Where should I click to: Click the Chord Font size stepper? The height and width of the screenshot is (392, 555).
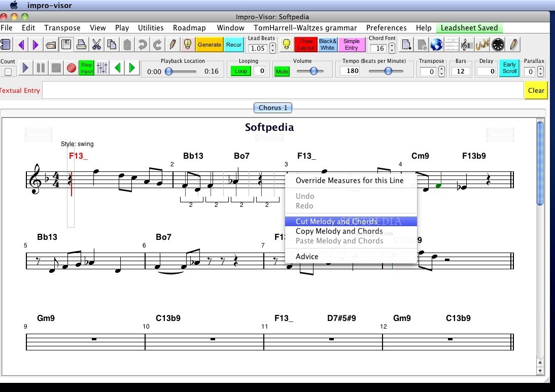tap(392, 48)
